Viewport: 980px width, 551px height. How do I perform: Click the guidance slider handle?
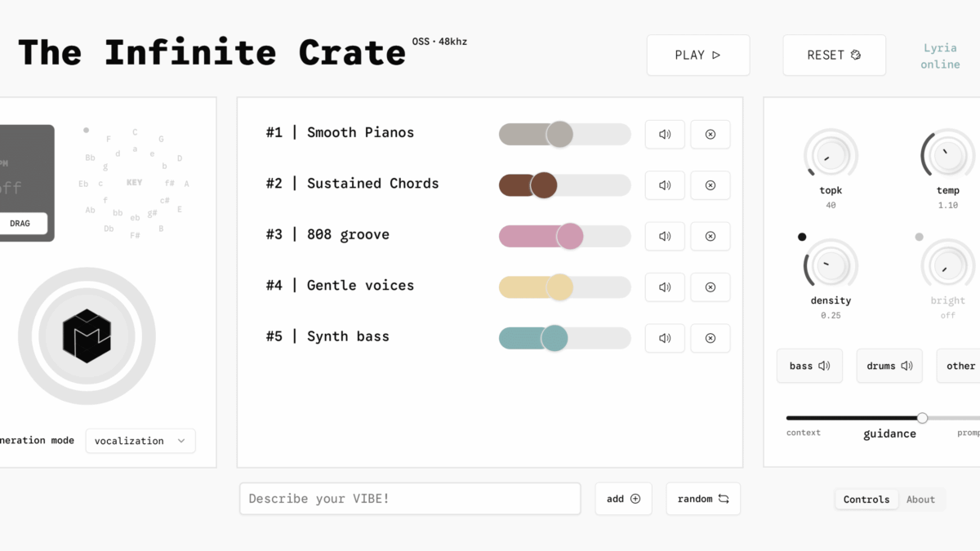tap(922, 418)
